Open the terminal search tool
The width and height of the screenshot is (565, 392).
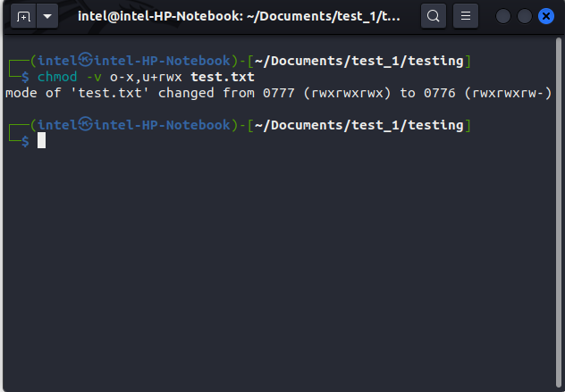point(433,16)
